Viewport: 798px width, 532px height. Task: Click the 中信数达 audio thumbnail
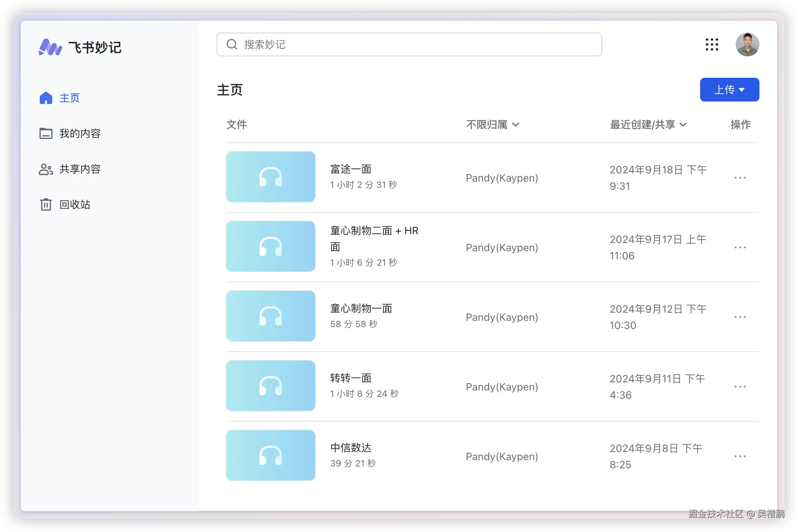271,455
